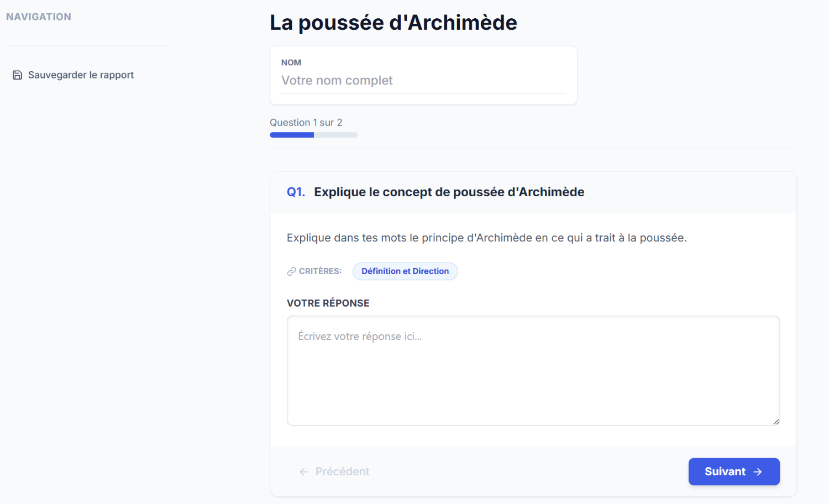The width and height of the screenshot is (829, 504).
Task: Click the NOM field label
Action: coord(291,63)
